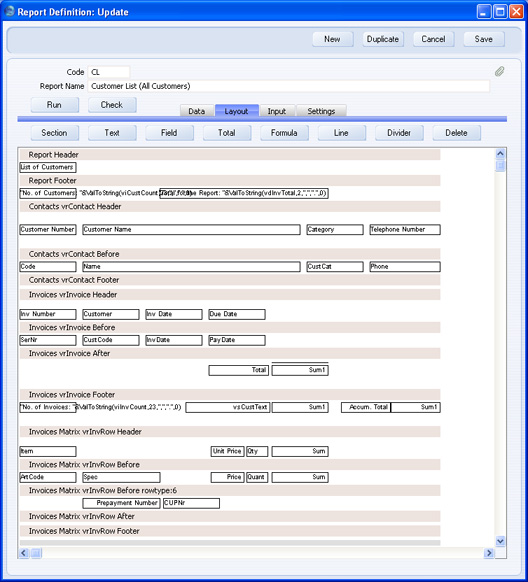
Task: Select the Contacts vrContact Before section
Action: pos(230,254)
